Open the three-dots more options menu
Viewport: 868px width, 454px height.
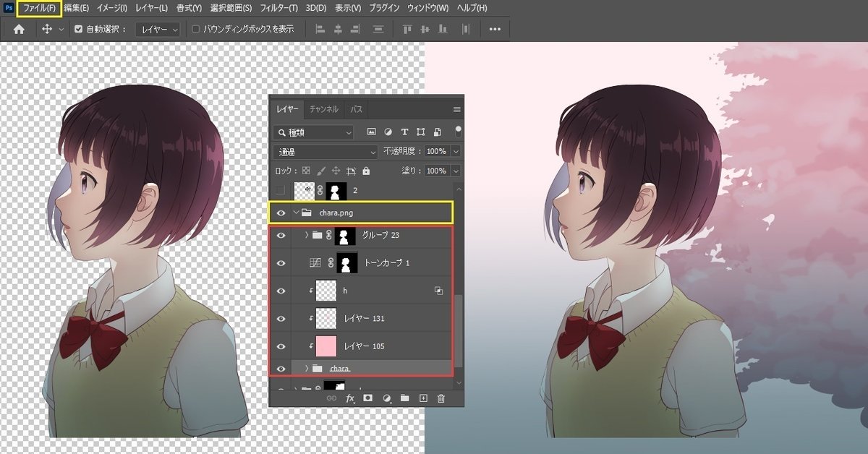[495, 30]
